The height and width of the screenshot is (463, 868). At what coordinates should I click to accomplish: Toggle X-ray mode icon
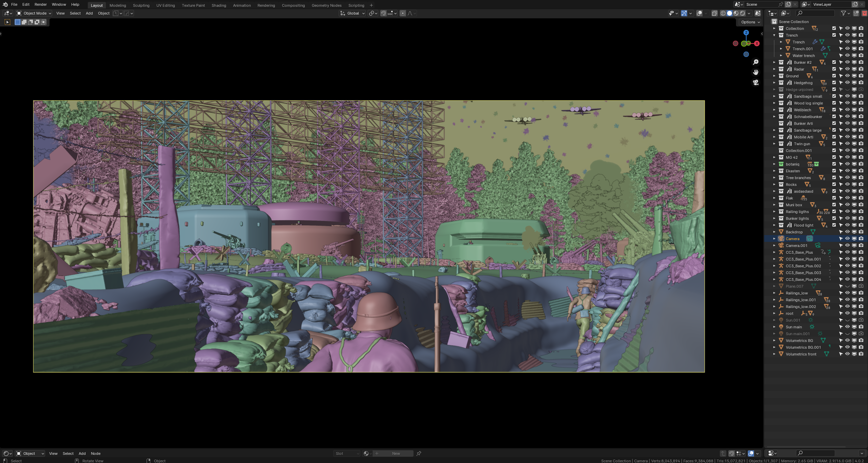point(714,13)
